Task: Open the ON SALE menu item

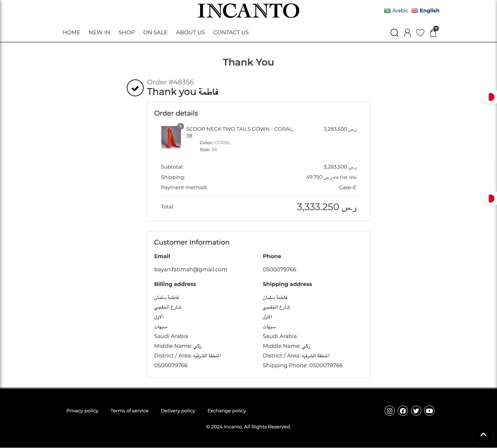Action: (155, 32)
